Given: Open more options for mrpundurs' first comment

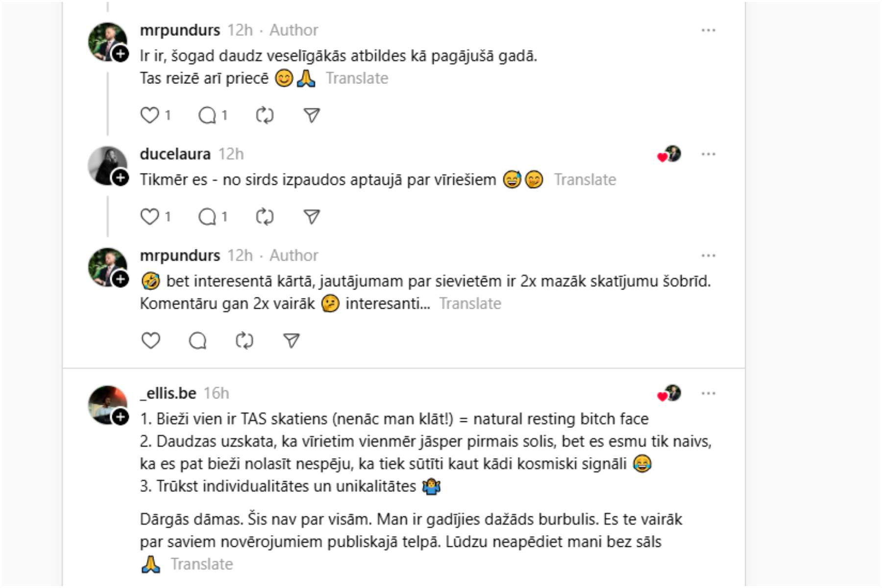Looking at the screenshot, I should coord(708,30).
